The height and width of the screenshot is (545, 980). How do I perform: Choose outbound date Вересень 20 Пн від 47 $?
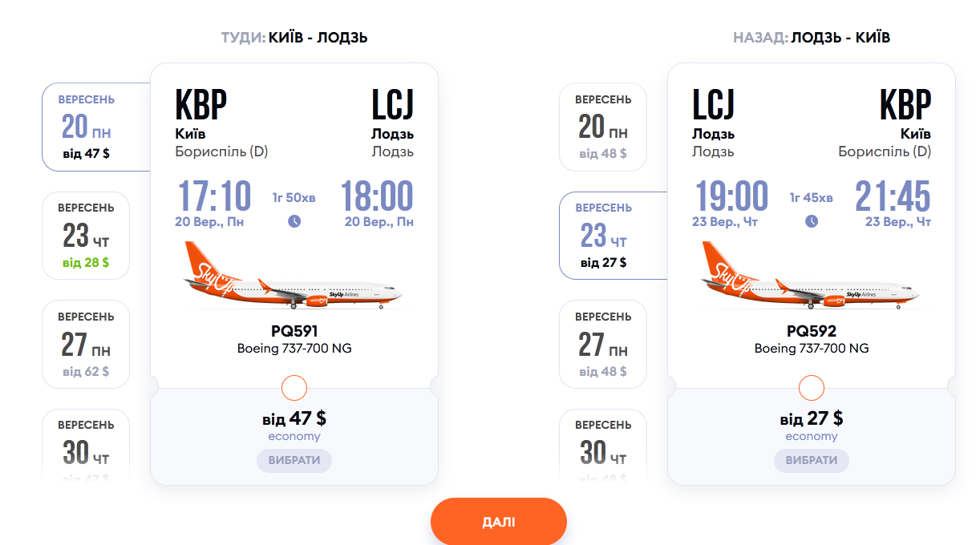[x=96, y=127]
